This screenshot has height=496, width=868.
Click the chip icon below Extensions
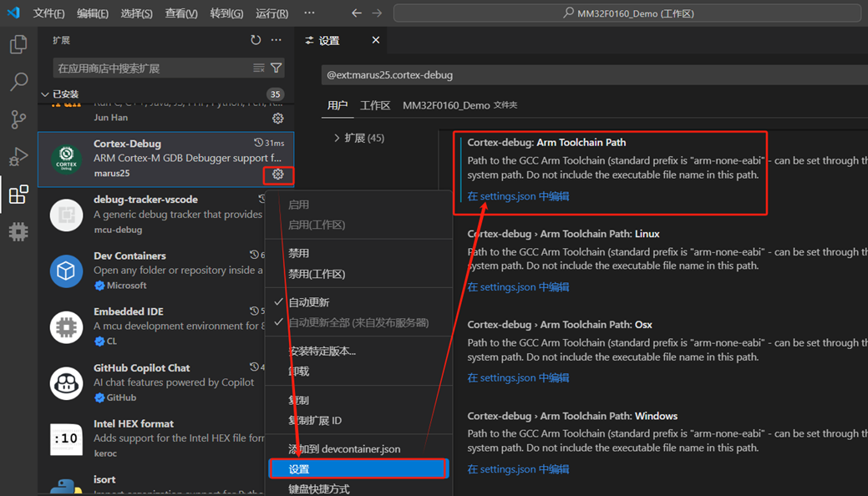click(x=18, y=231)
